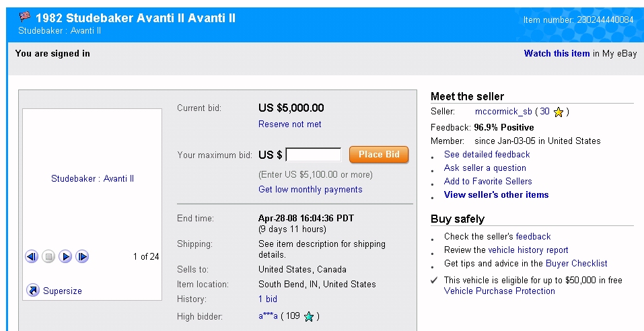The width and height of the screenshot is (644, 331).
Task: Advance to the next photo
Action: tap(82, 256)
